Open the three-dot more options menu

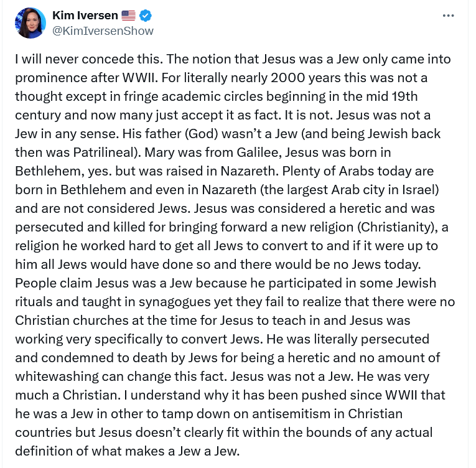(448, 16)
